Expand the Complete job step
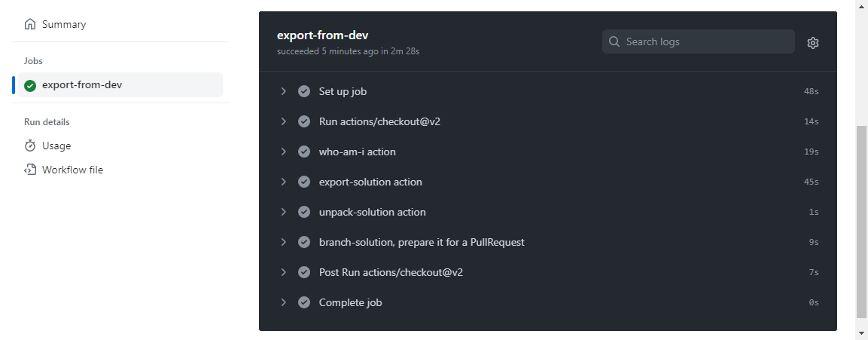 (283, 302)
